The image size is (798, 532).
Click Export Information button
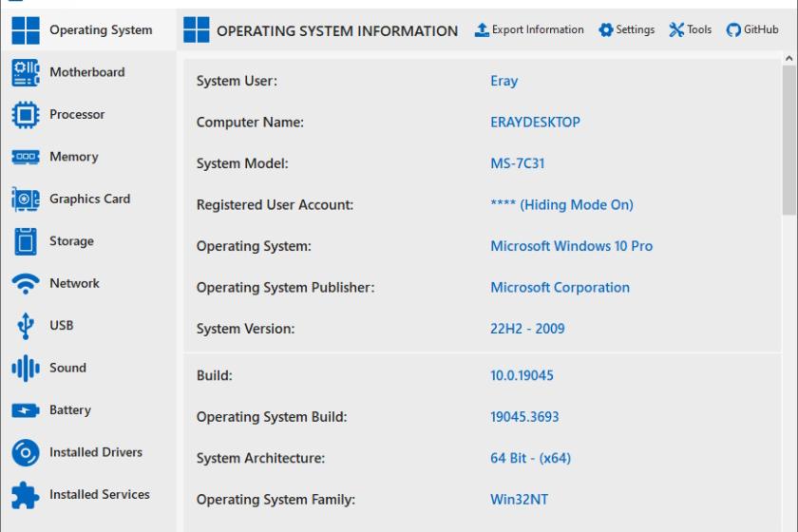click(x=529, y=30)
